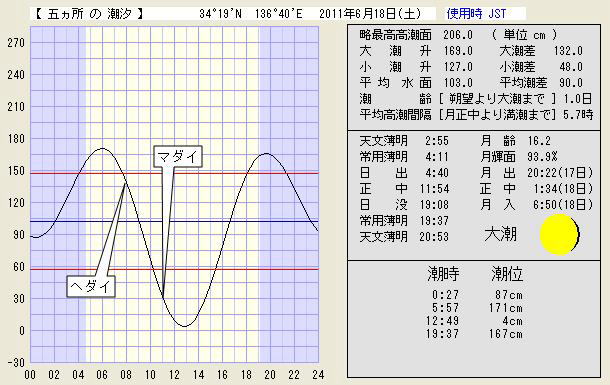
Task: Click the 12 hour x-axis label
Action: 174,375
